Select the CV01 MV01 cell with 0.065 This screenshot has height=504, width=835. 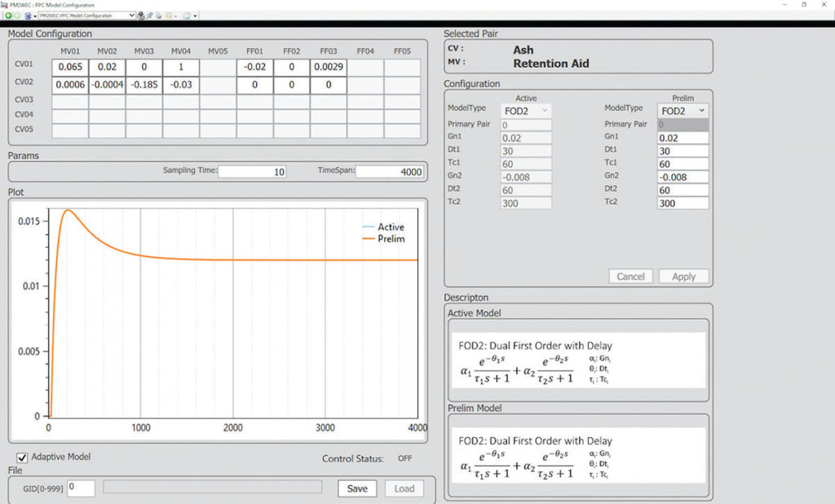point(70,67)
